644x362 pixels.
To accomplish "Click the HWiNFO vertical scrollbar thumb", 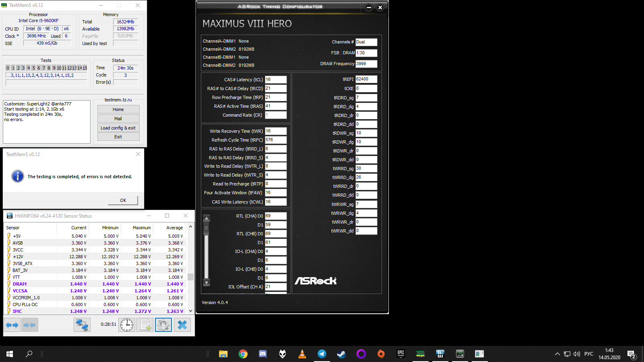I will [x=191, y=277].
